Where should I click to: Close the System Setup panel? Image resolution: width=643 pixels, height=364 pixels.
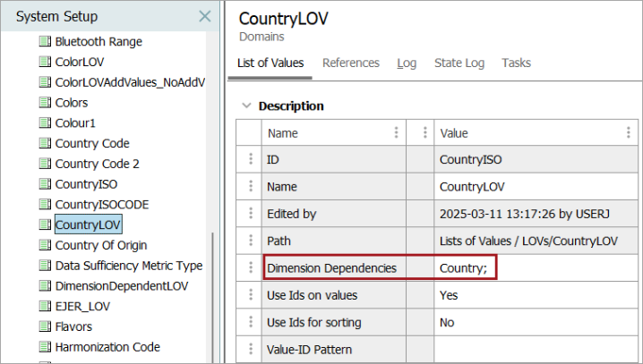[204, 16]
